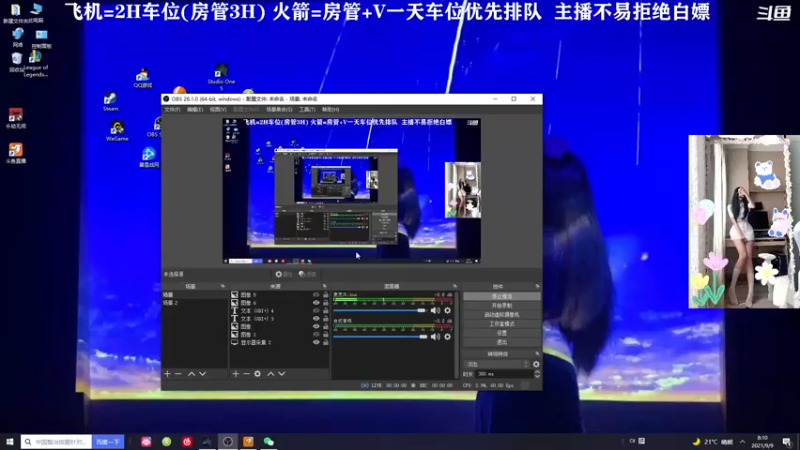Viewport: 800px width, 450px height.
Task: Click the Studio Mode button
Action: click(502, 324)
